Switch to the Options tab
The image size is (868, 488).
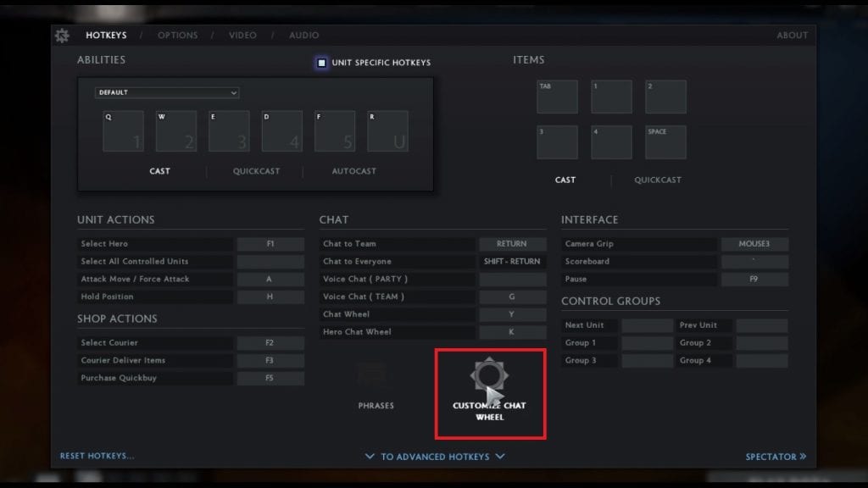pyautogui.click(x=178, y=36)
